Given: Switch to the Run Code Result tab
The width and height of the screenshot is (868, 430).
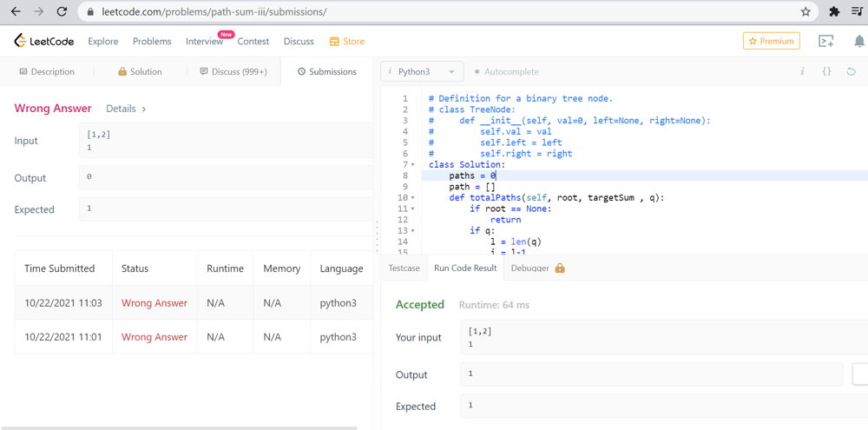Looking at the screenshot, I should point(465,268).
